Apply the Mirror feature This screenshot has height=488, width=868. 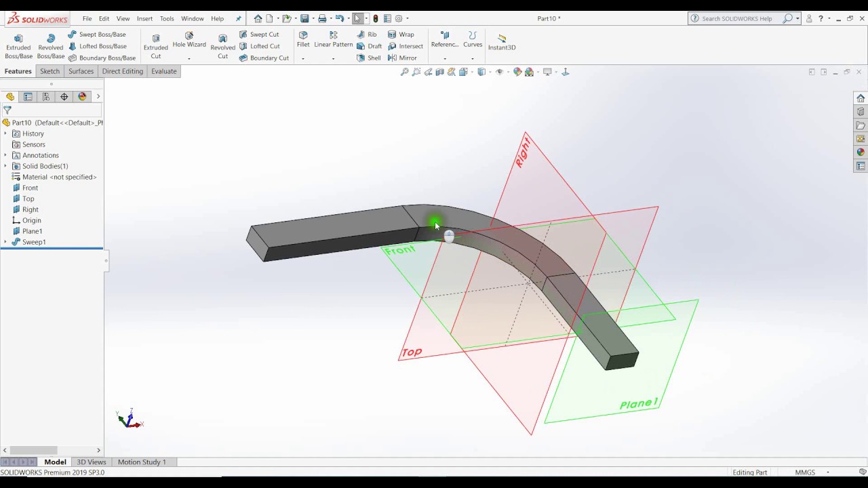403,58
